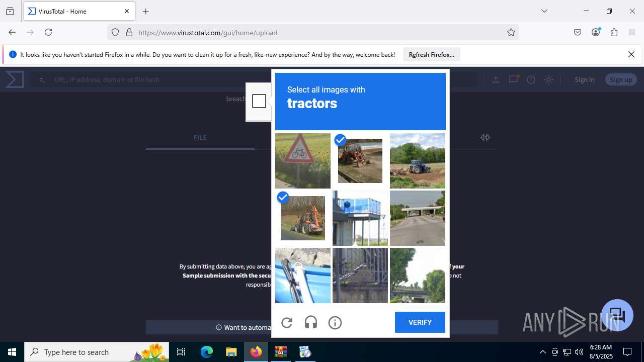This screenshot has height=362, width=644.
Task: Open Windows notification center
Action: click(627, 352)
